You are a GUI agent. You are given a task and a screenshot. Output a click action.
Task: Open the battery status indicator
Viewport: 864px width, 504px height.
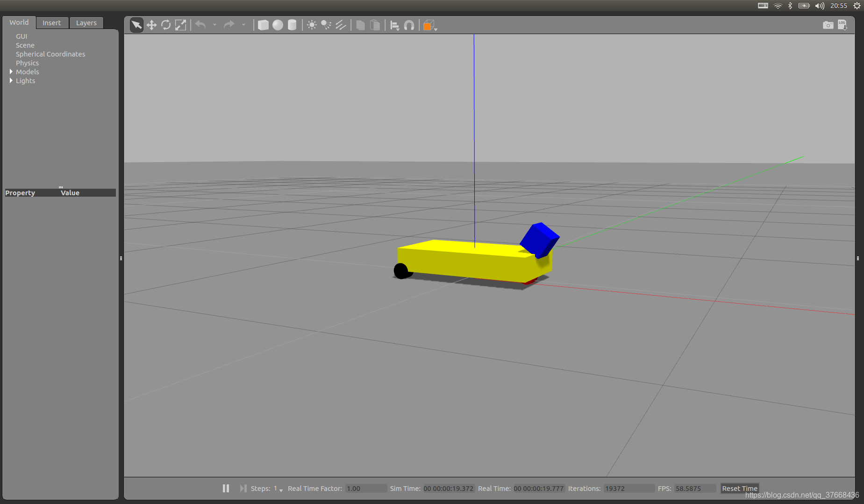tap(804, 6)
